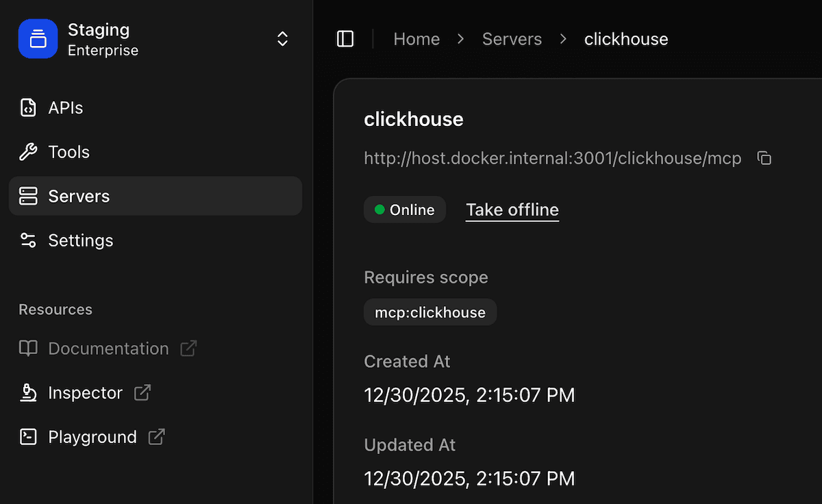
Task: Open the Staging Enterprise workspace switcher
Action: coord(282,39)
